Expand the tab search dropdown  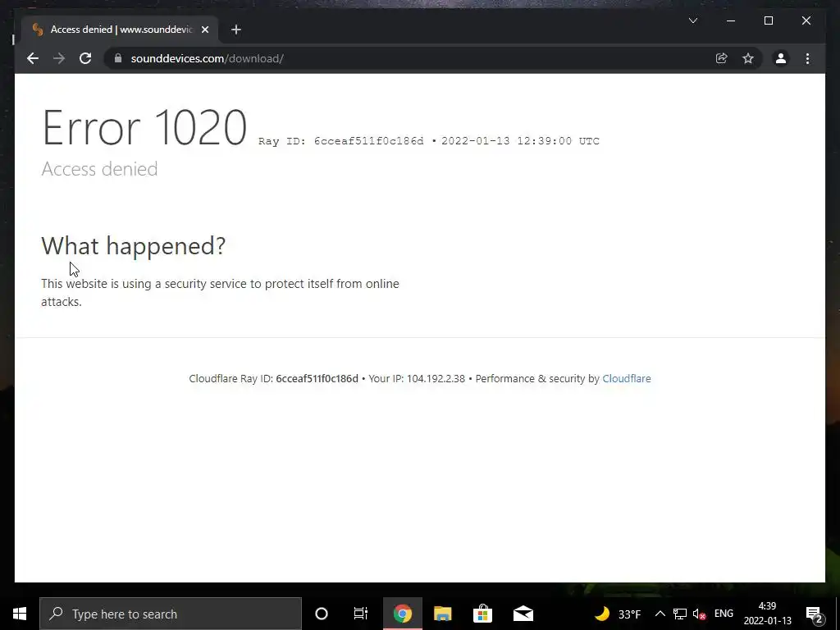tap(693, 21)
